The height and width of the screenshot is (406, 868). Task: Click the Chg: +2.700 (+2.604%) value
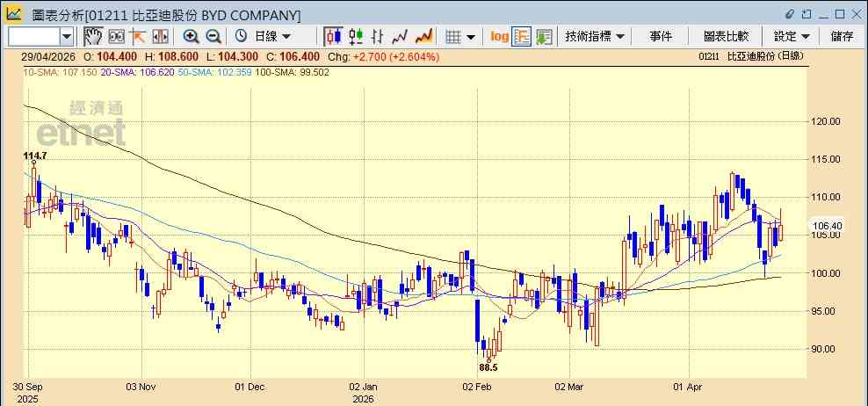(384, 56)
